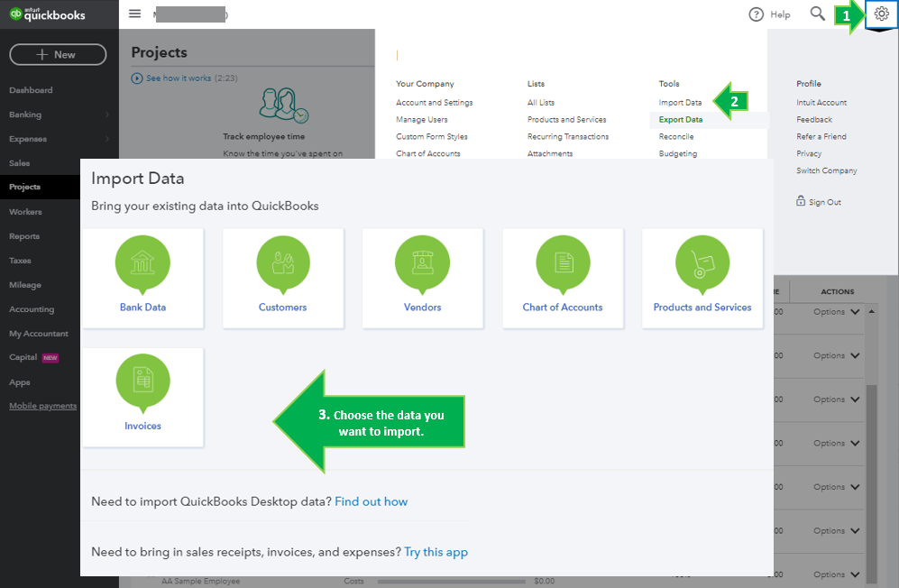Click the Vendors import icon
This screenshot has width=899, height=588.
tap(423, 264)
